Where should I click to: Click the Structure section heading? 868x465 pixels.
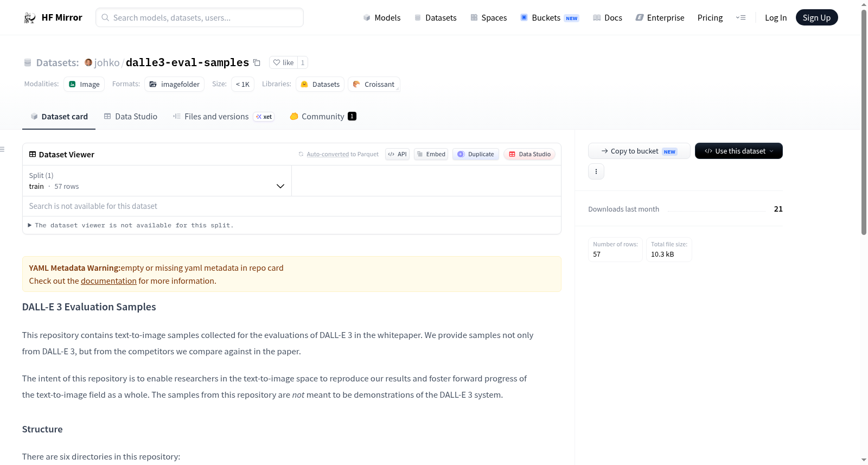(42, 429)
